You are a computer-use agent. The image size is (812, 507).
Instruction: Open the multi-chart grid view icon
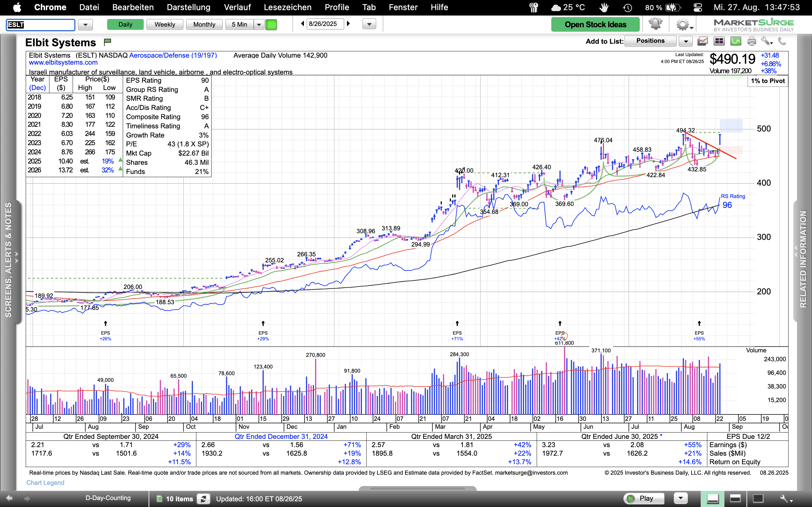pyautogui.click(x=719, y=41)
